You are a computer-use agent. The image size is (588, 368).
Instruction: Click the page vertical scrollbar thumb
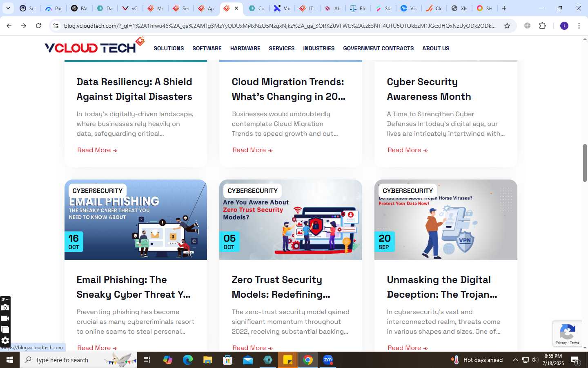pyautogui.click(x=585, y=163)
